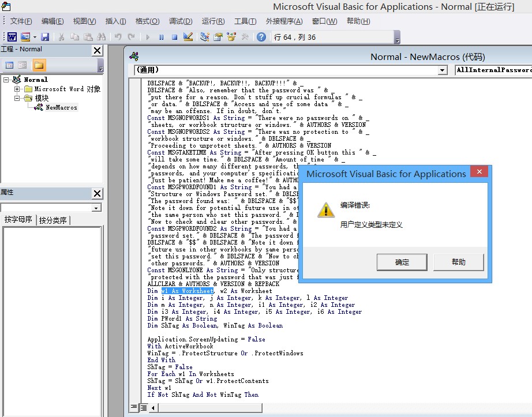Screen dimensions: 532x417
Task: Click 帮助 in the compile error dialog
Action: [459, 262]
